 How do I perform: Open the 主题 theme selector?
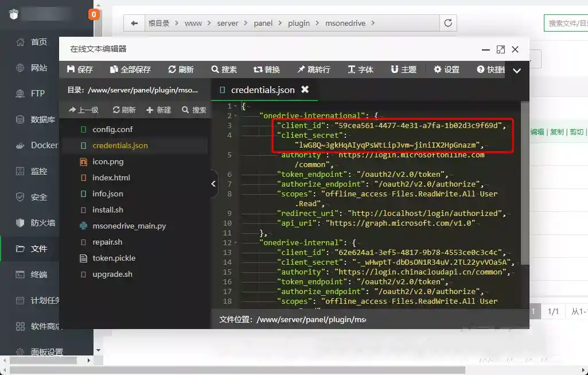point(404,69)
